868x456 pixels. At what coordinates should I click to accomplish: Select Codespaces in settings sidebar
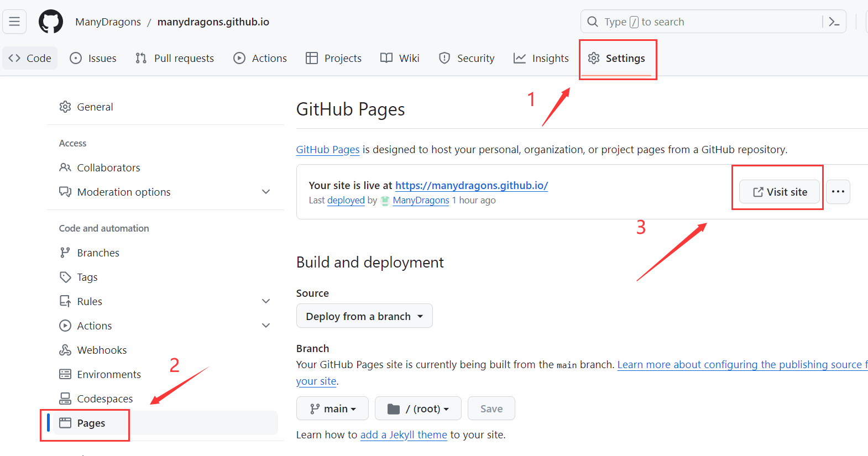tap(166, 399)
